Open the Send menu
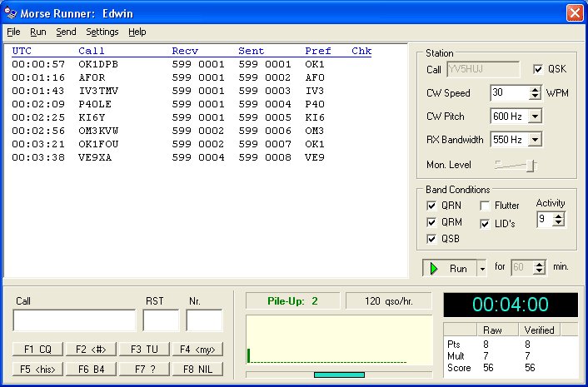 (x=66, y=32)
